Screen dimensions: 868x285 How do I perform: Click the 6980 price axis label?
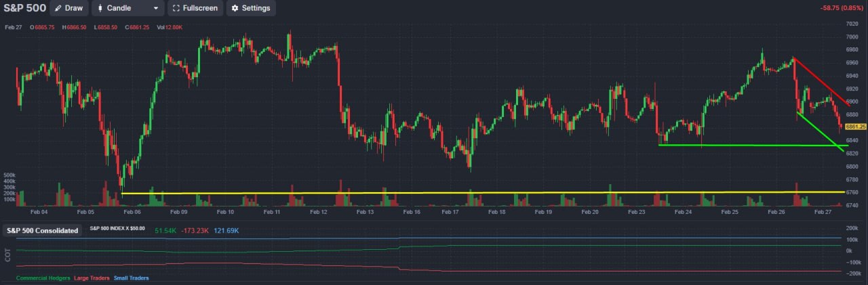[852, 49]
